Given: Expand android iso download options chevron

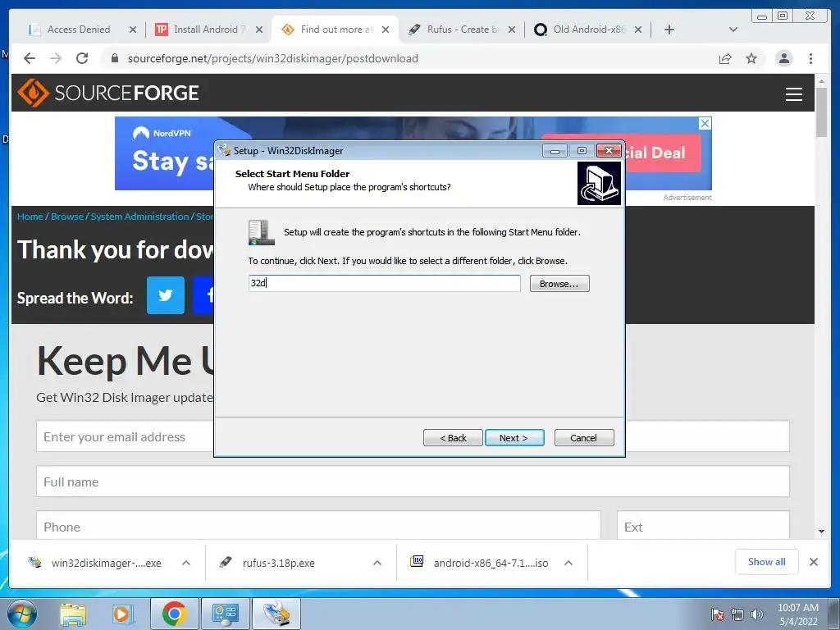Looking at the screenshot, I should pyautogui.click(x=568, y=563).
